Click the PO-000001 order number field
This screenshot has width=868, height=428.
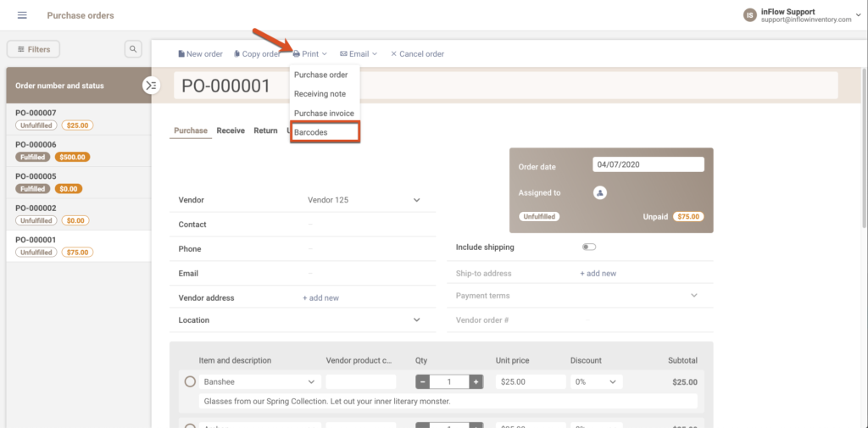(505, 86)
